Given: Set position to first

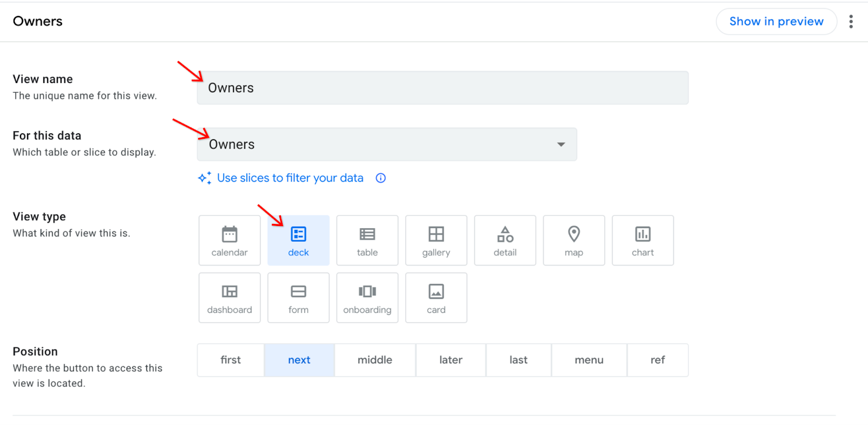Looking at the screenshot, I should (231, 360).
